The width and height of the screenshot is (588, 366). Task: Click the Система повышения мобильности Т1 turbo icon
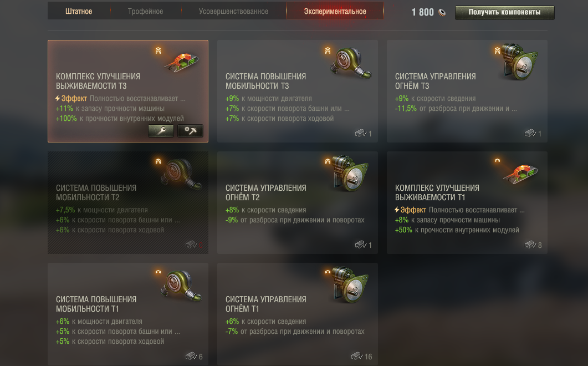(182, 286)
